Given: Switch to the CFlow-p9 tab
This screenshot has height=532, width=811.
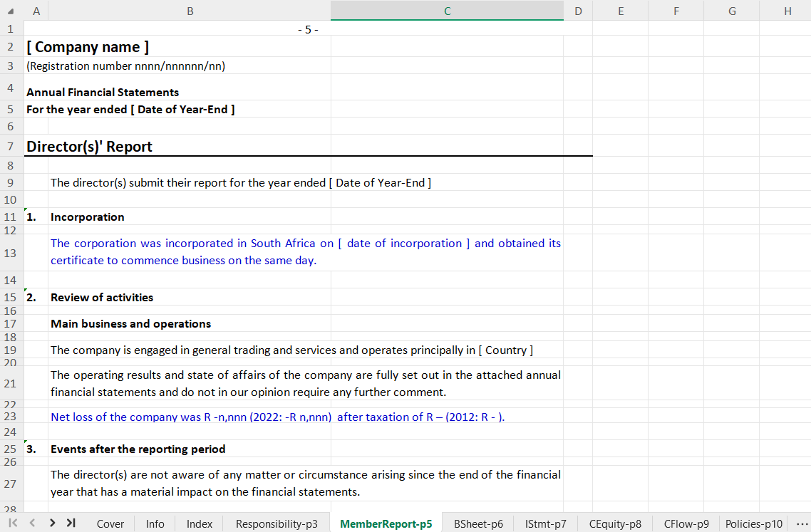Looking at the screenshot, I should (686, 524).
